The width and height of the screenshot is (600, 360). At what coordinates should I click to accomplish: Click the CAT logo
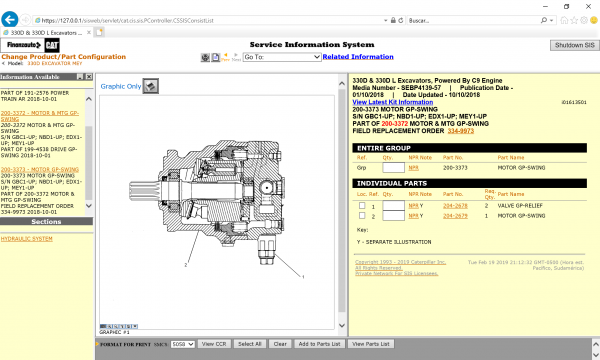coord(52,46)
